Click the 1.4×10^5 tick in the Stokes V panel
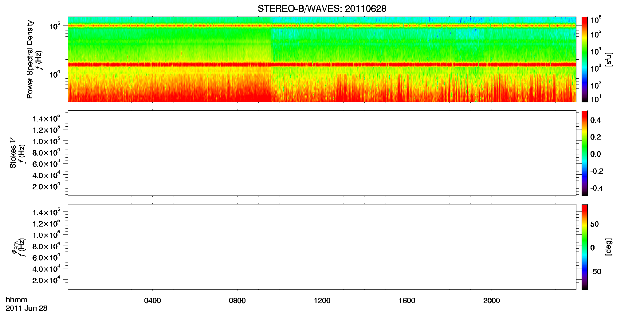The image size is (644, 332). point(46,118)
